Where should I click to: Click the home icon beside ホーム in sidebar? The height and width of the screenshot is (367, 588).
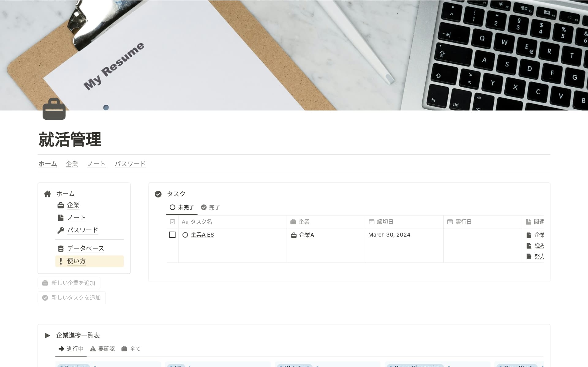[x=47, y=194]
